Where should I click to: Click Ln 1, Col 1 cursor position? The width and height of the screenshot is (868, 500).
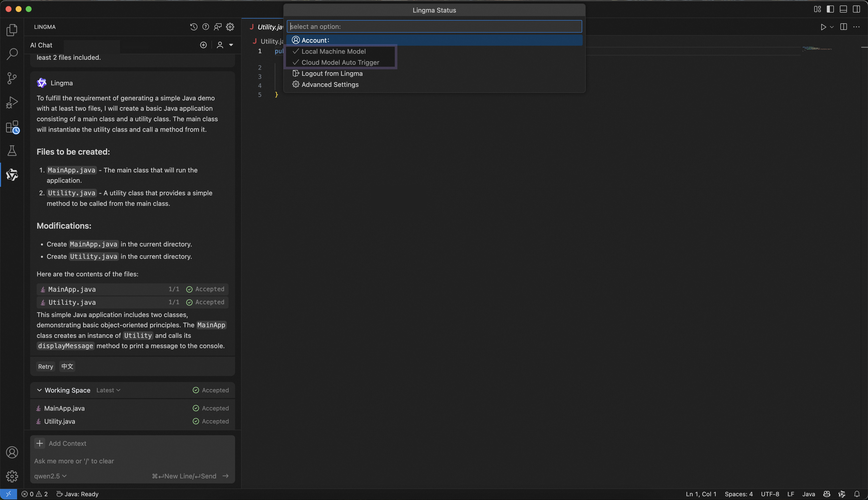tap(701, 494)
